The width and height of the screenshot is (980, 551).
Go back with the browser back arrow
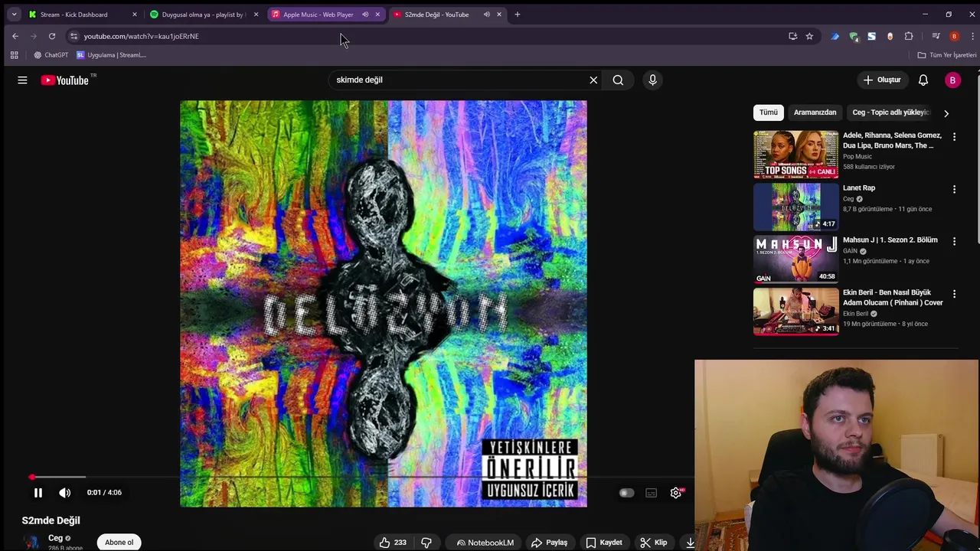click(15, 36)
